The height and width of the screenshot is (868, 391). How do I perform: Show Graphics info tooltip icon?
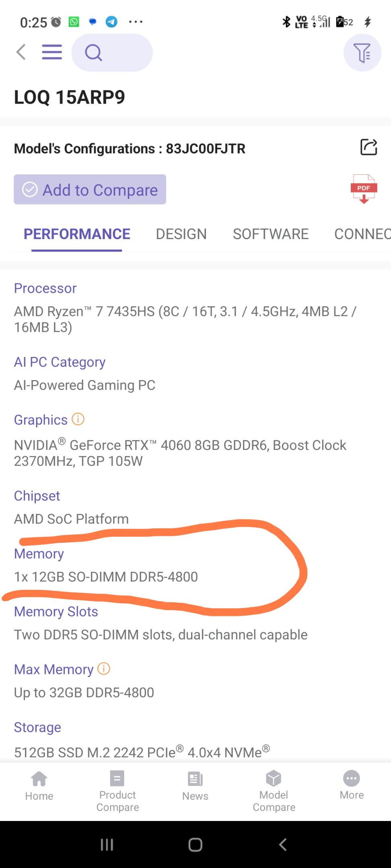click(78, 419)
